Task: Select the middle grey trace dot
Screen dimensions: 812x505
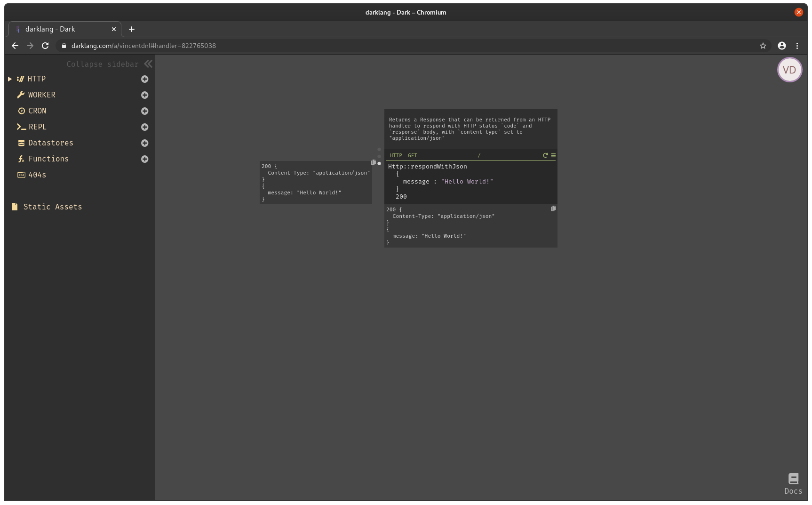Action: point(379,157)
